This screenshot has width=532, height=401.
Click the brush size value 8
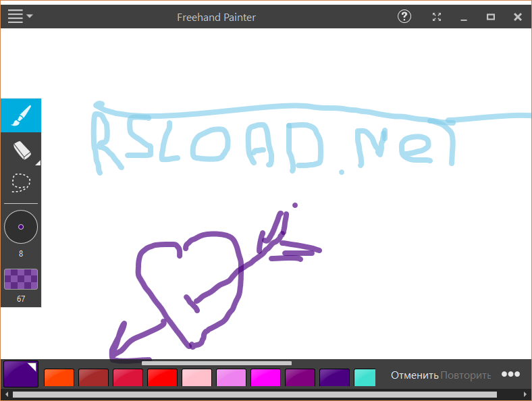click(21, 253)
